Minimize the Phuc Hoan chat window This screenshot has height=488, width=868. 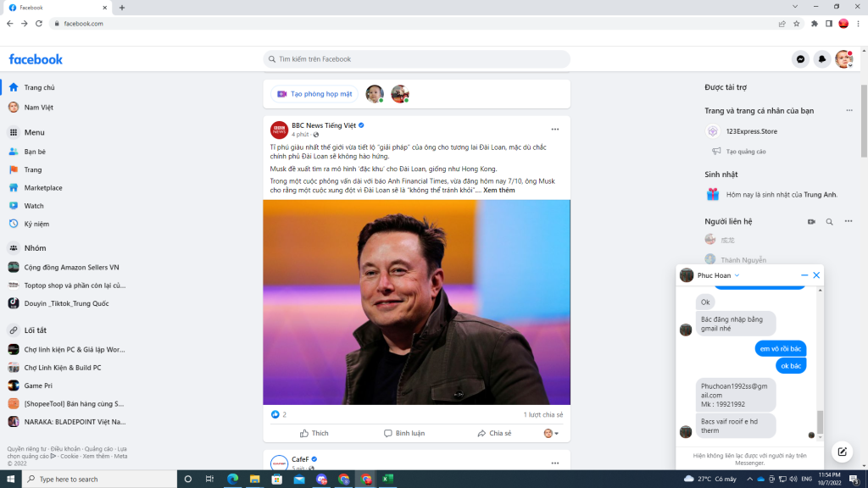click(x=804, y=275)
